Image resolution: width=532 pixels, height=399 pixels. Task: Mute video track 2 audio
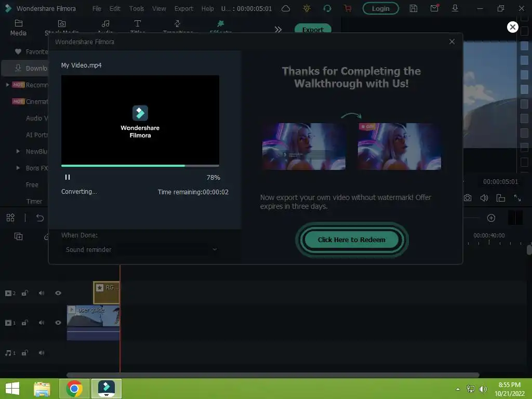pos(42,293)
